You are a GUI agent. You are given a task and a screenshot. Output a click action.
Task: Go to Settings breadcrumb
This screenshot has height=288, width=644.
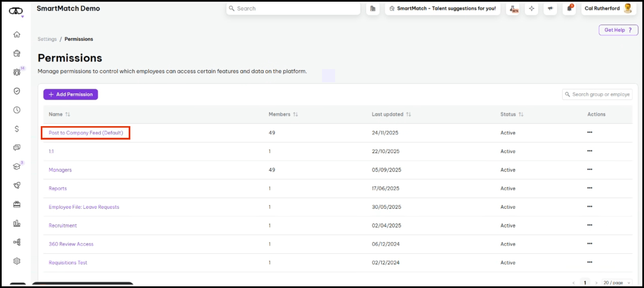[47, 39]
